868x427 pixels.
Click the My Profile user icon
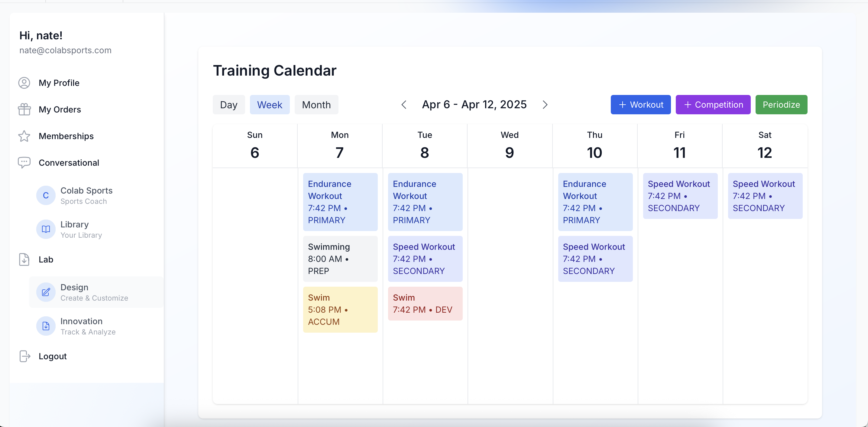(24, 83)
